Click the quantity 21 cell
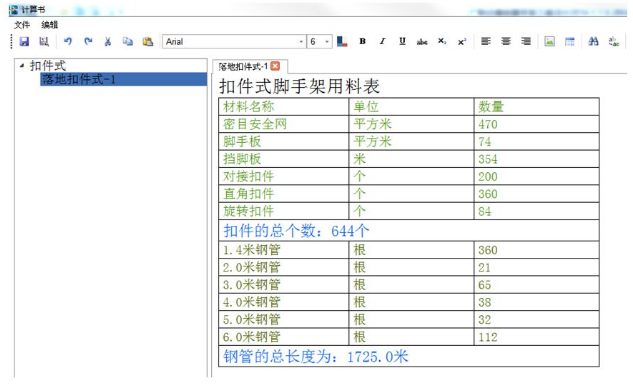 (537, 268)
